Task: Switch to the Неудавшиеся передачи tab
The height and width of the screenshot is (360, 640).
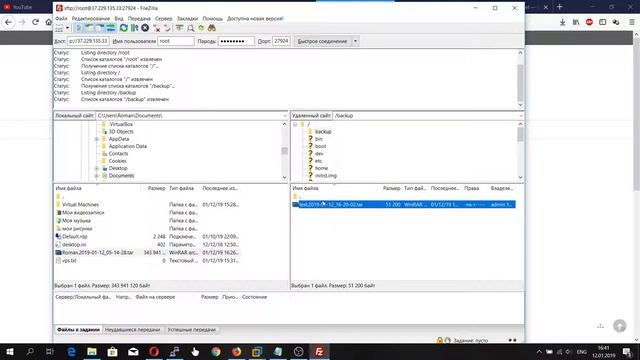Action: point(132,329)
